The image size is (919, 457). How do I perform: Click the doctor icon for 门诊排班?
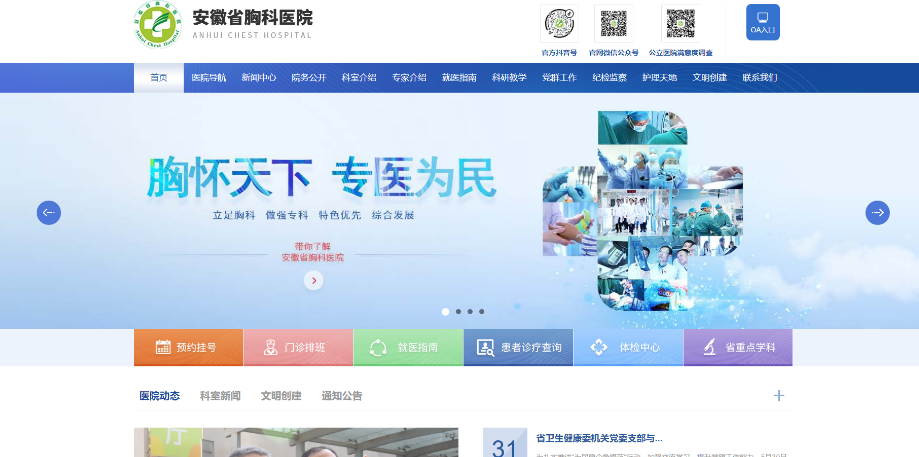coord(270,347)
